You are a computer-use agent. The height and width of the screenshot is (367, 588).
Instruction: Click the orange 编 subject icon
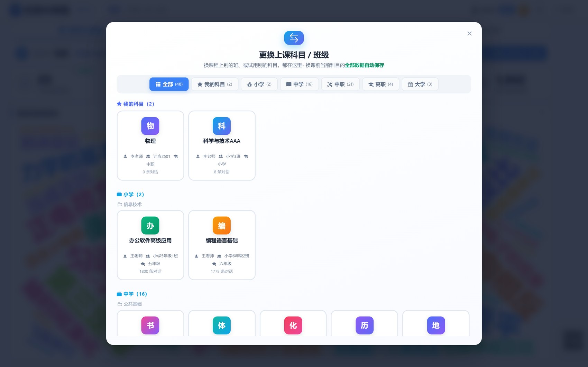pyautogui.click(x=222, y=226)
